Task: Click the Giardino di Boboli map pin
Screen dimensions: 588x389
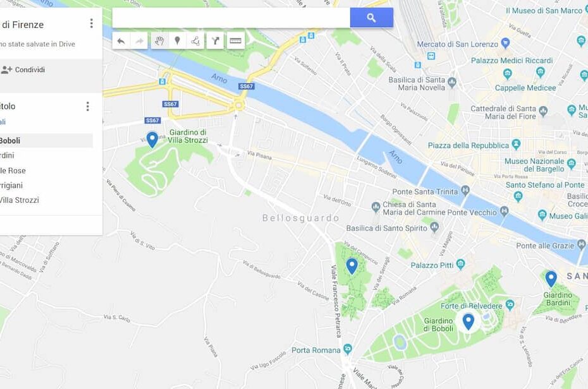Action: [468, 321]
